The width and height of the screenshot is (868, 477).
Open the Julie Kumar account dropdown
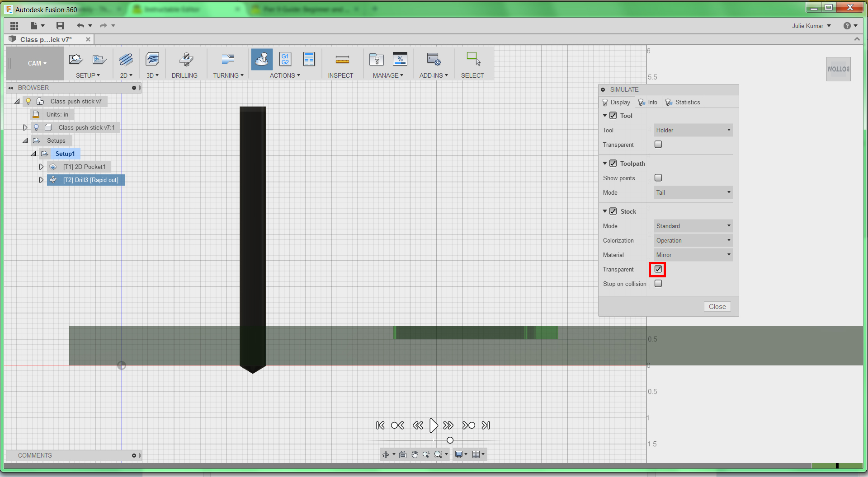pos(811,26)
